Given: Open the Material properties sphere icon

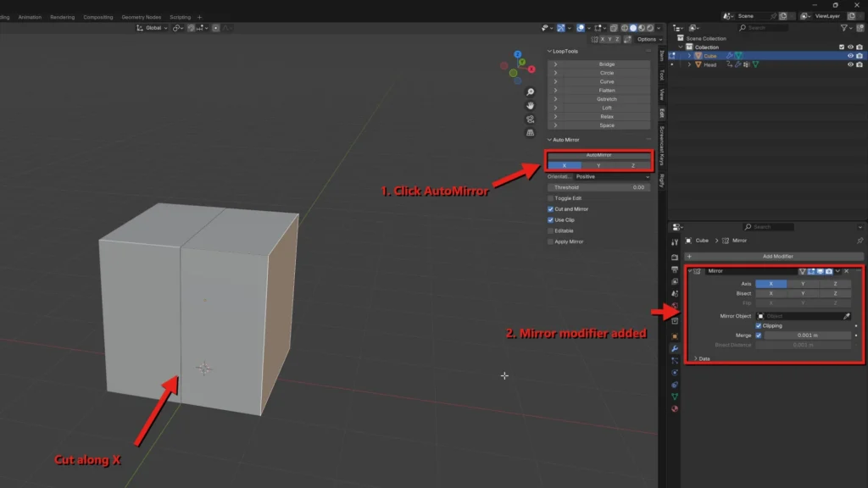Looking at the screenshot, I should point(674,409).
